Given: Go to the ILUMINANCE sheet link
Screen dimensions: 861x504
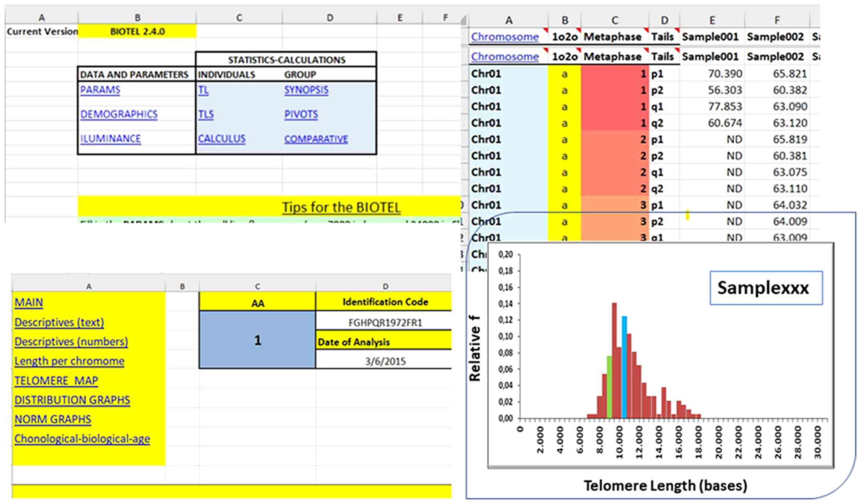Looking at the screenshot, I should [x=110, y=139].
